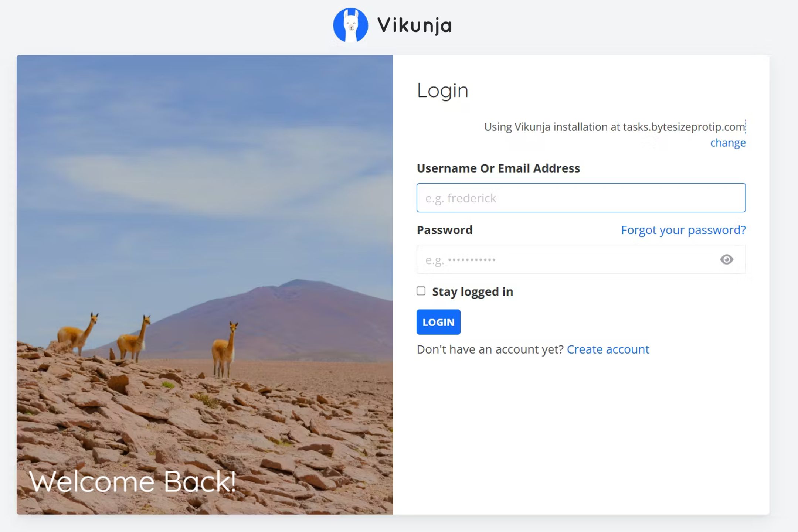Screen dimensions: 798x532
Task: Click the 'Username Or Email Address' label
Action: click(498, 168)
